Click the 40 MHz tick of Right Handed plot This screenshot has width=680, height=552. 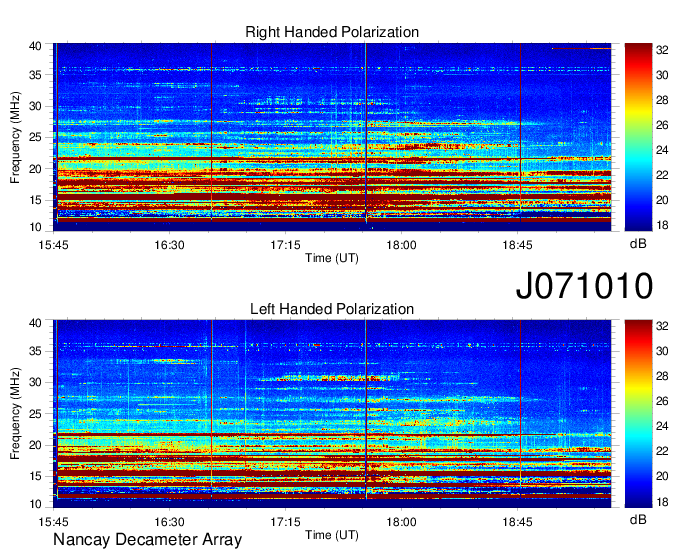(x=35, y=46)
